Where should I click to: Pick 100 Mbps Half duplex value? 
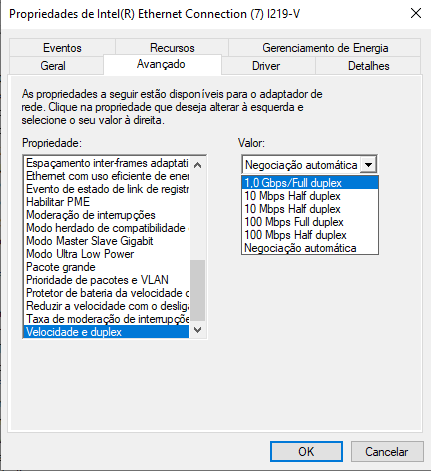click(310, 235)
